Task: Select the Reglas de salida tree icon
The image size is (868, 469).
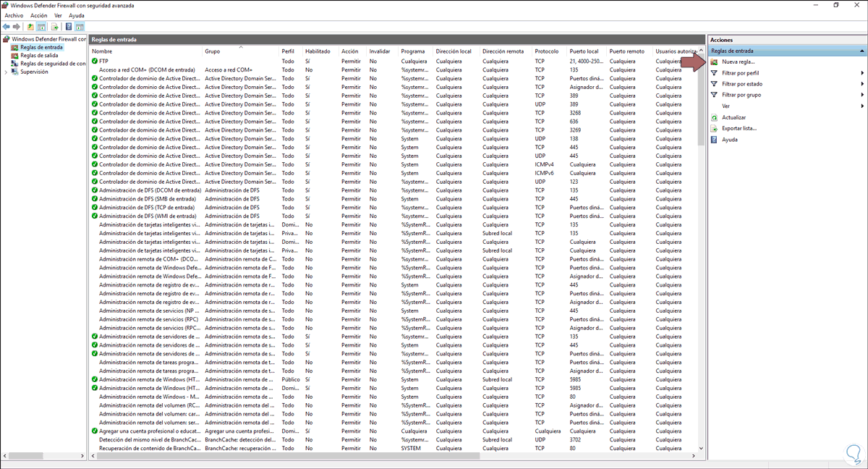Action: coord(14,55)
